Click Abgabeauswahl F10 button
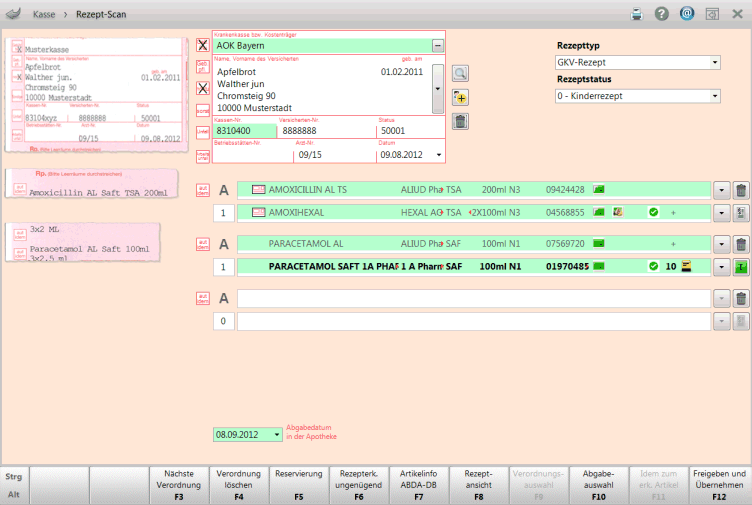 pyautogui.click(x=599, y=485)
